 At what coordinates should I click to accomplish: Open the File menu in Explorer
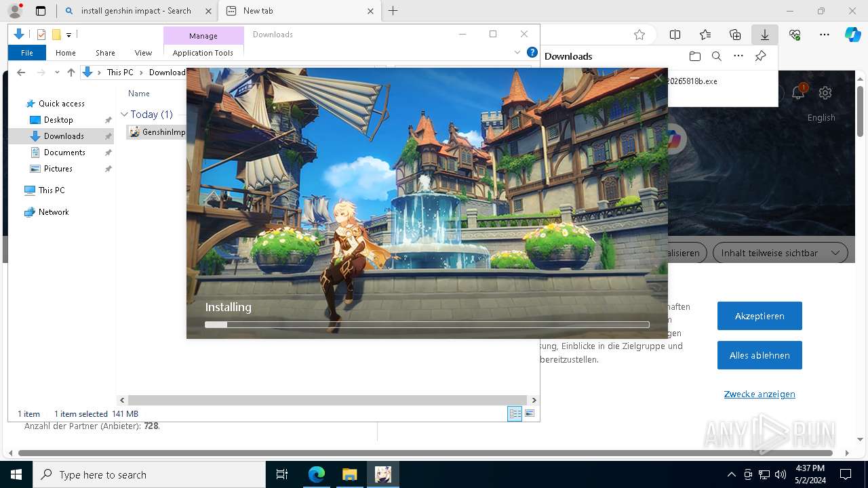tap(27, 53)
